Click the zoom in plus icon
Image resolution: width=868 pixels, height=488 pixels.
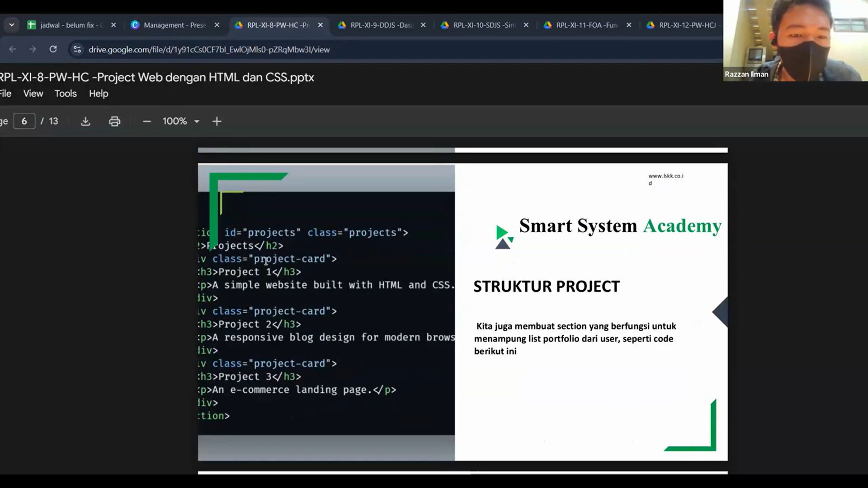tap(217, 121)
